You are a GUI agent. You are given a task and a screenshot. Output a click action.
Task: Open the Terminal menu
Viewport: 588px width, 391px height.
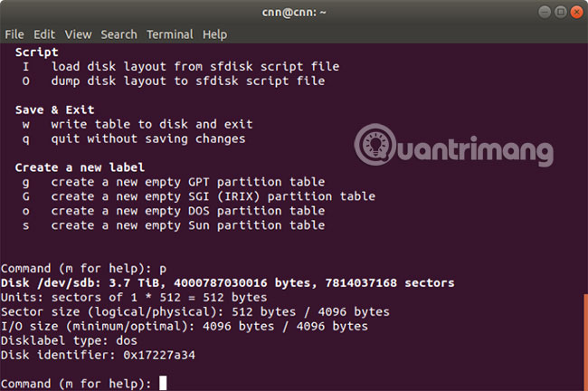point(169,34)
